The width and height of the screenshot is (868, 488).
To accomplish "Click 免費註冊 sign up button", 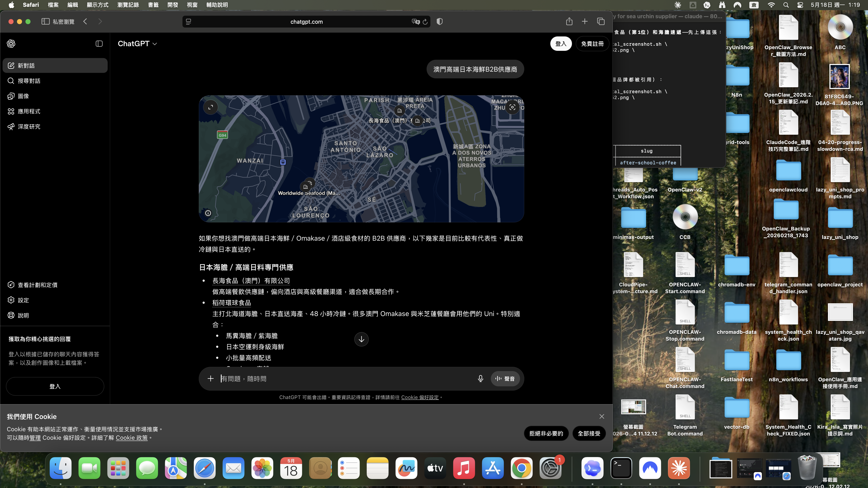I will pyautogui.click(x=592, y=44).
